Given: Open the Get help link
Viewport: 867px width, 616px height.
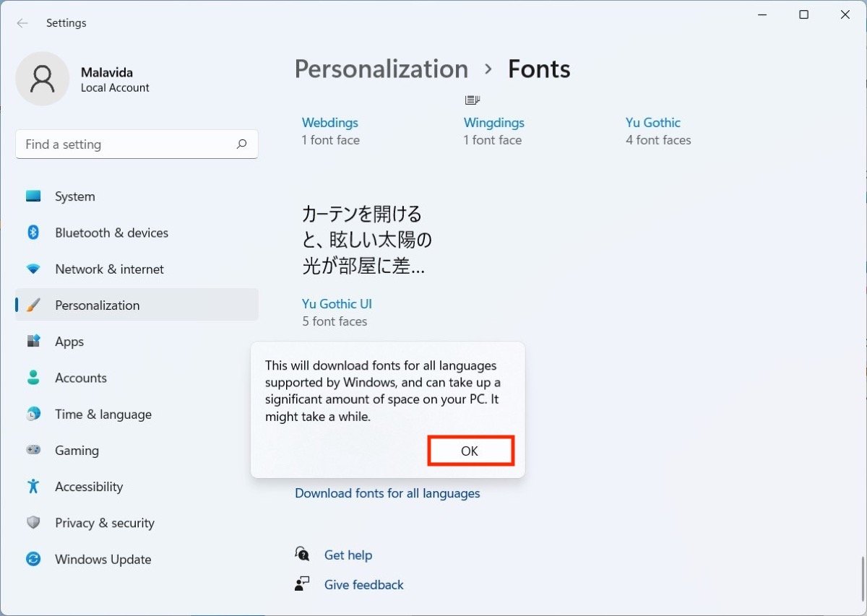Looking at the screenshot, I should [x=348, y=555].
